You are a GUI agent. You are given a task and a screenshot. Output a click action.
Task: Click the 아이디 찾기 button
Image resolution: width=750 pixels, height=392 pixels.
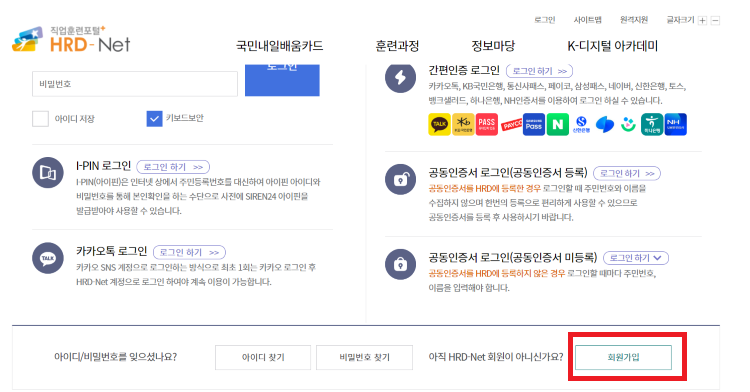coord(263,358)
